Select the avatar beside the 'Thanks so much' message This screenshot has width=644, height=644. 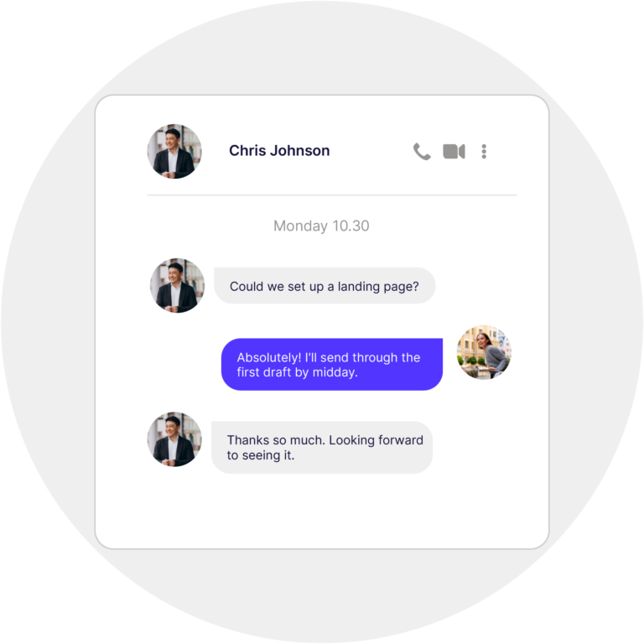tap(174, 439)
